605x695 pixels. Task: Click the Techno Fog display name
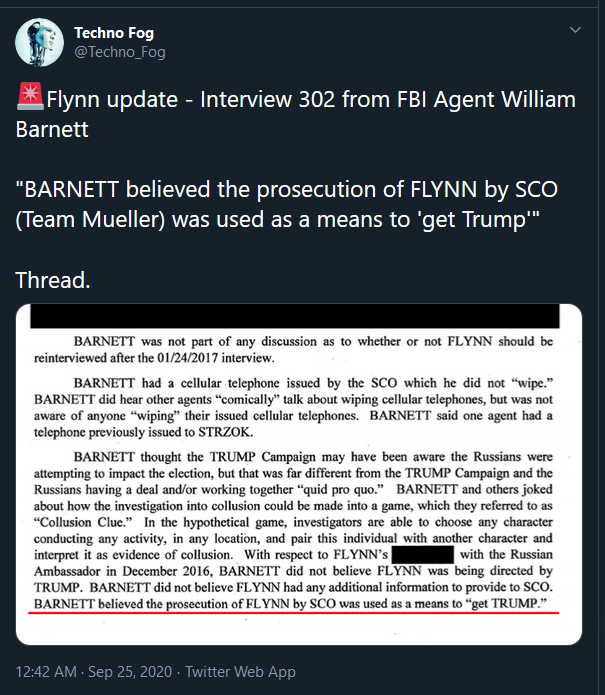114,33
